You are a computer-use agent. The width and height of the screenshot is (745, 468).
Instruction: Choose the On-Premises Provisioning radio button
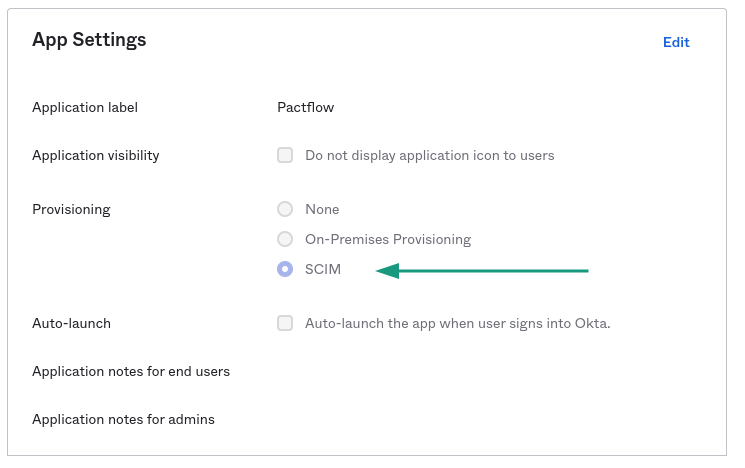coord(285,239)
